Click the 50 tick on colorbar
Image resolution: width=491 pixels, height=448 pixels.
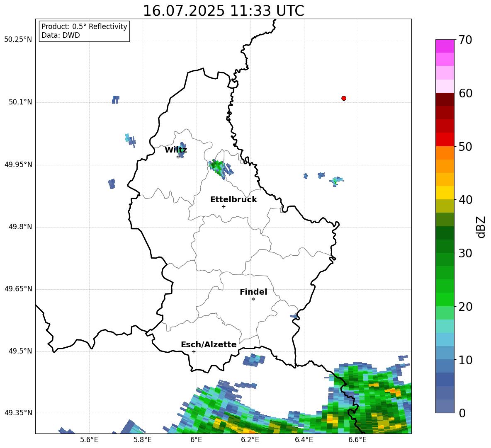coord(466,146)
